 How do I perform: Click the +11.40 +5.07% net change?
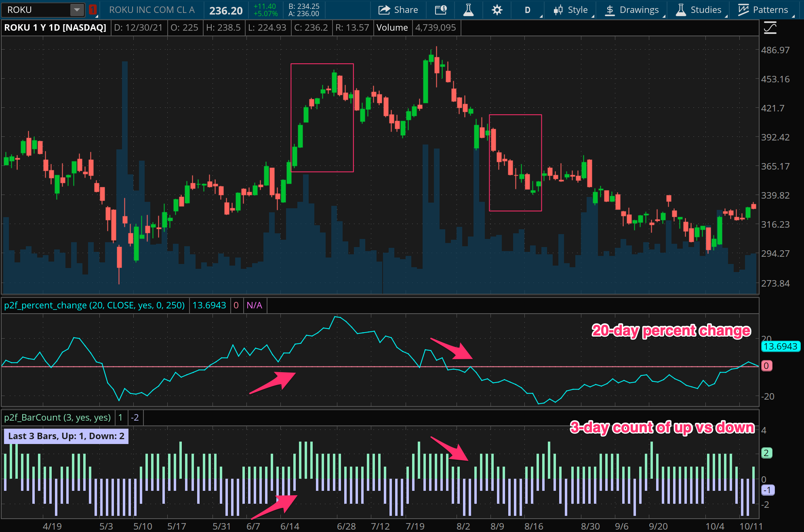[265, 10]
